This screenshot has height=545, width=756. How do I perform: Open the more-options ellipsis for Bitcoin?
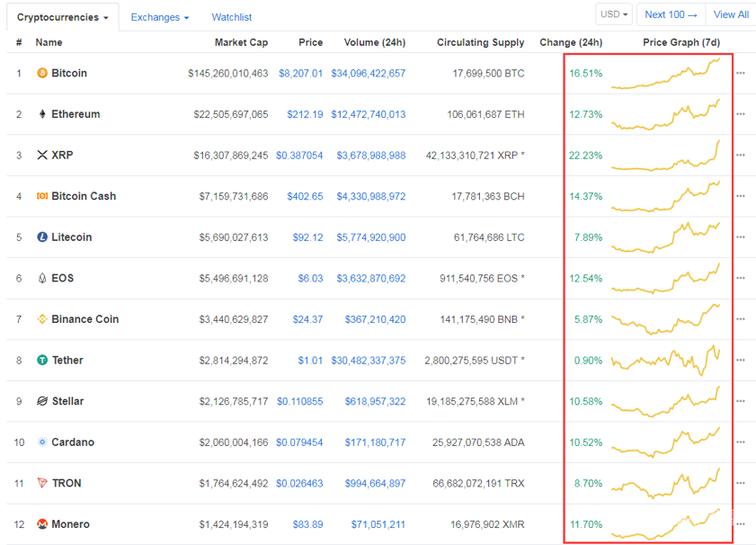(741, 73)
